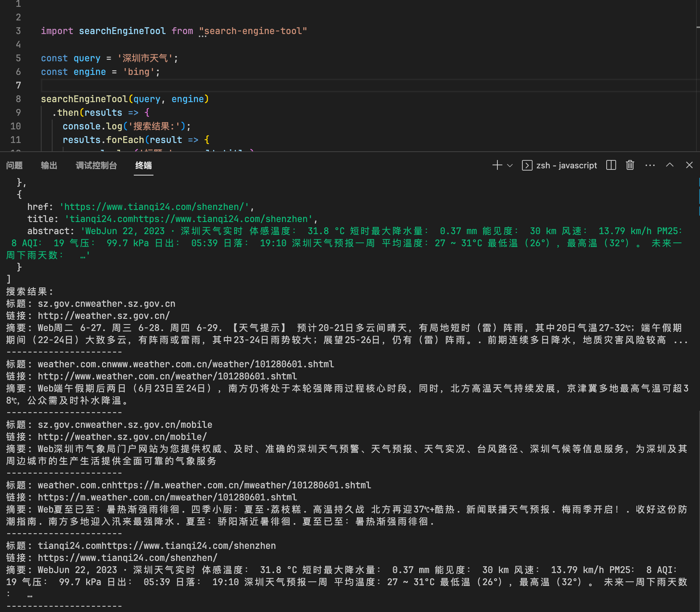Viewport: 700px width, 612px height.
Task: Click the tianqi24 href link in terminal output
Action: pyautogui.click(x=154, y=207)
